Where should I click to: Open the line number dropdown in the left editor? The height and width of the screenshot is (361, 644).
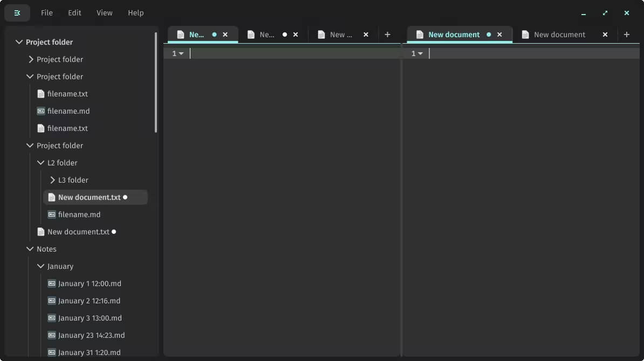[177, 53]
